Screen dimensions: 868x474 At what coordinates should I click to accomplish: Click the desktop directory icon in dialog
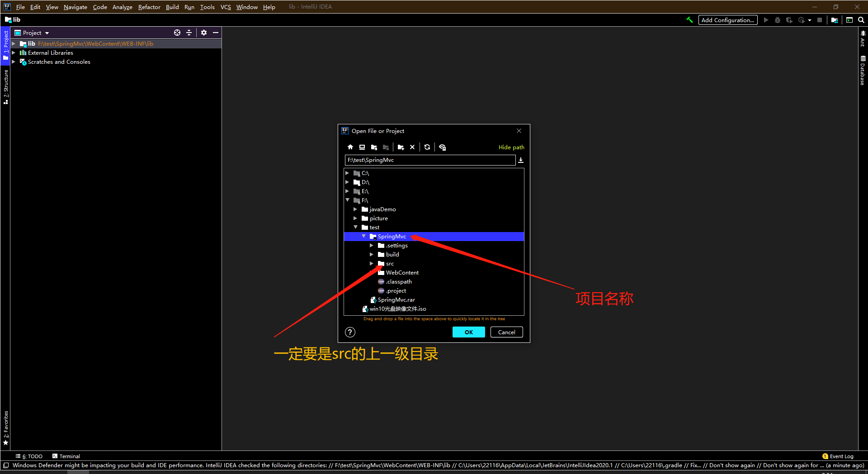[x=362, y=147]
